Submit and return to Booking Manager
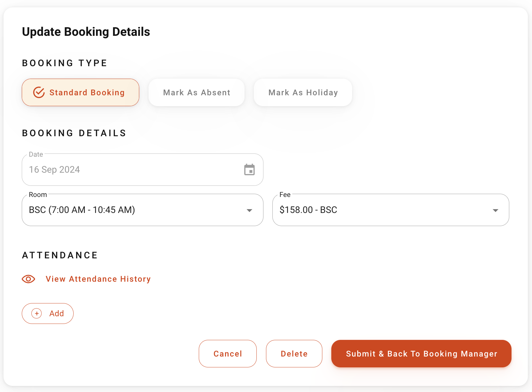 [x=421, y=354]
